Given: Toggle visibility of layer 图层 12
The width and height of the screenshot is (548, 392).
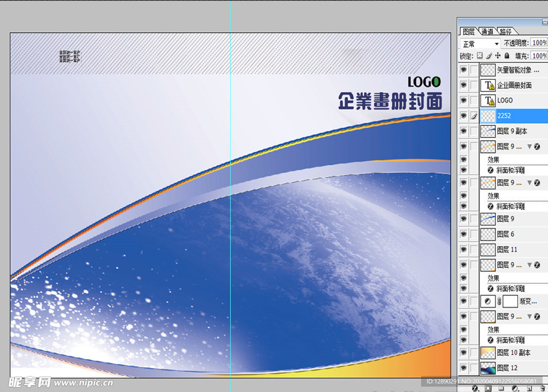Looking at the screenshot, I should pyautogui.click(x=463, y=368).
